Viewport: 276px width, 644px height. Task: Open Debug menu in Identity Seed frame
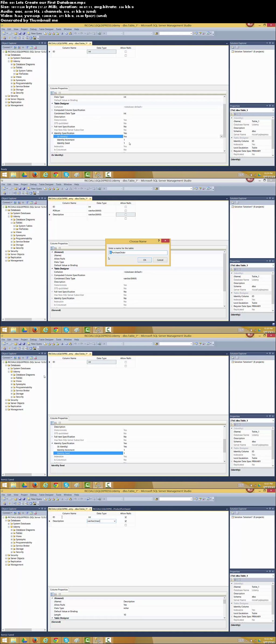(x=33, y=340)
